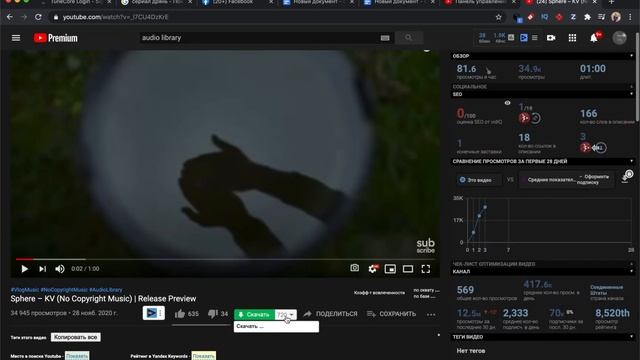Mute the video volume

[60, 269]
